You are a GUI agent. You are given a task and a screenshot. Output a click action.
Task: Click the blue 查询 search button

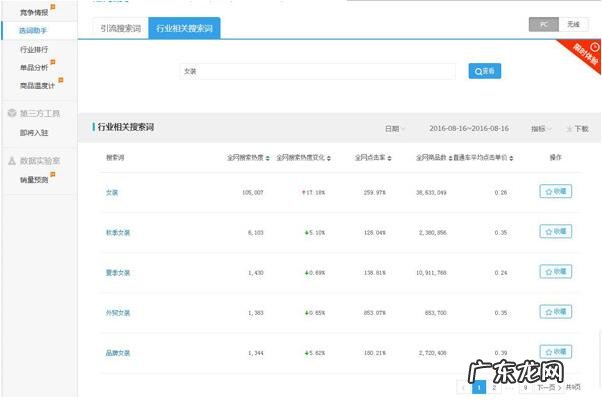pyautogui.click(x=485, y=71)
